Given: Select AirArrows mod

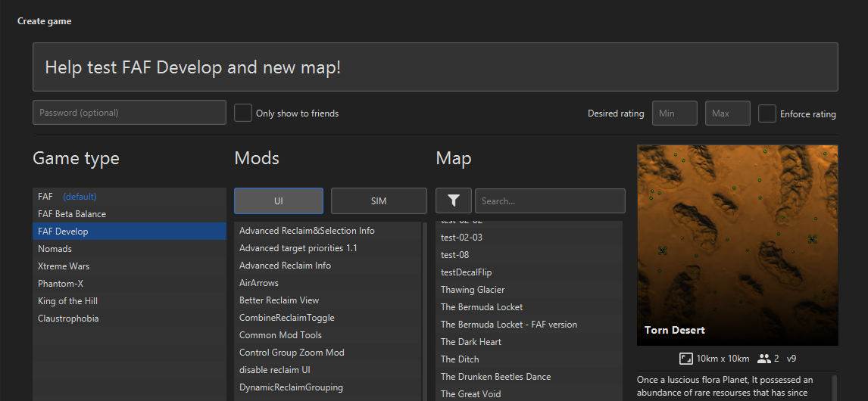Looking at the screenshot, I should [328, 283].
